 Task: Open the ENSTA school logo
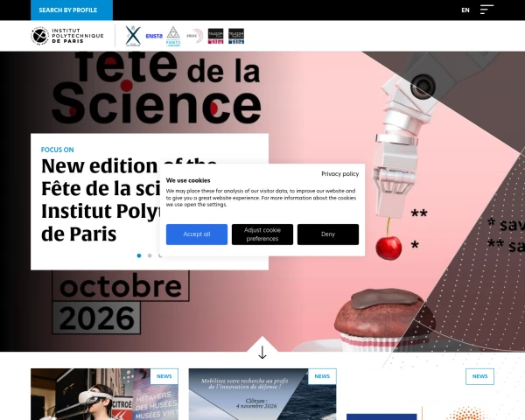point(154,36)
